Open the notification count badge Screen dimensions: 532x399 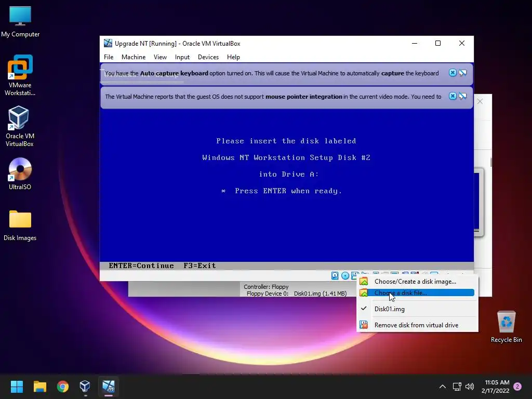(x=517, y=387)
